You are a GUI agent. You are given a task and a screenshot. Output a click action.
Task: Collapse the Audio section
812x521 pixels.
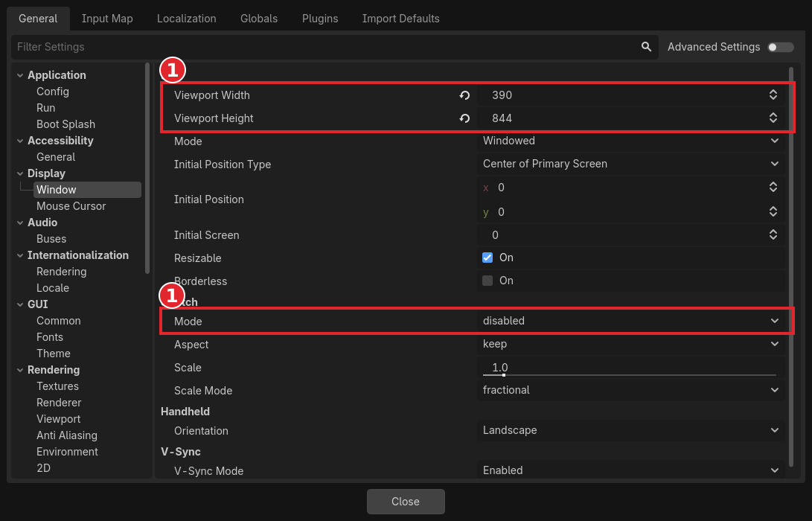pos(19,223)
